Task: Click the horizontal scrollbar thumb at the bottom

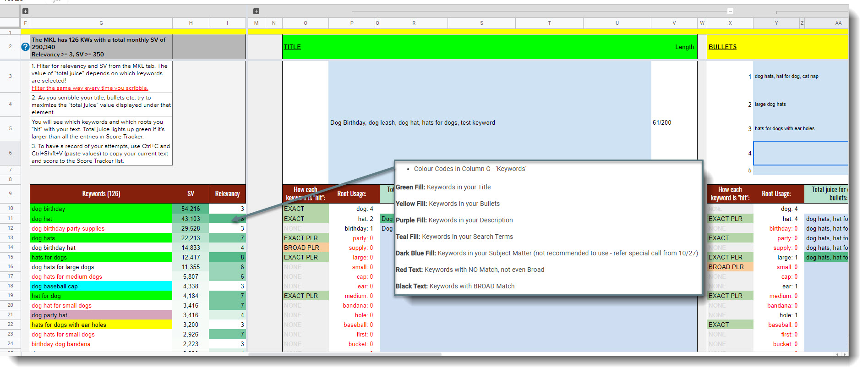Action: pyautogui.click(x=344, y=354)
